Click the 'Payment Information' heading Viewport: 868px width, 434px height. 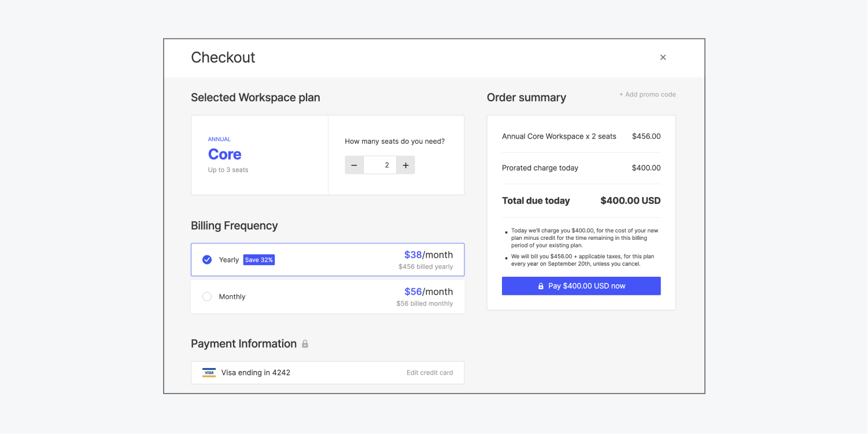click(x=243, y=344)
